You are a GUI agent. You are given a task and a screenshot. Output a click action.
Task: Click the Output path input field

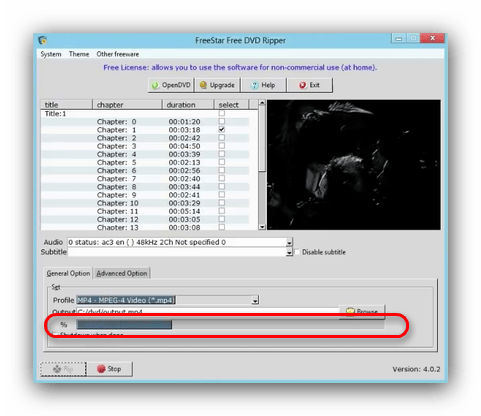[207, 312]
